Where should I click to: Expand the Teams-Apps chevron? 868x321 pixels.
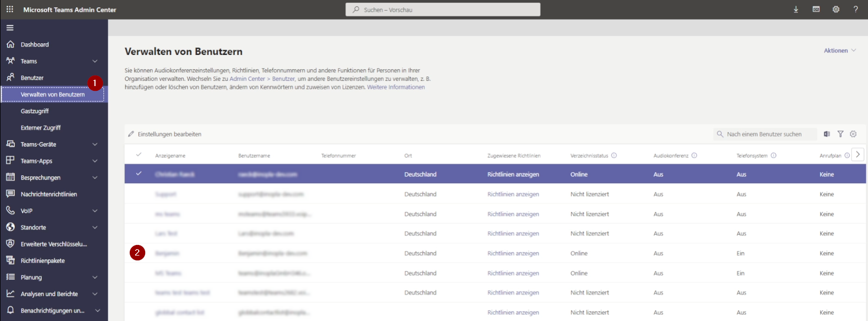(95, 161)
